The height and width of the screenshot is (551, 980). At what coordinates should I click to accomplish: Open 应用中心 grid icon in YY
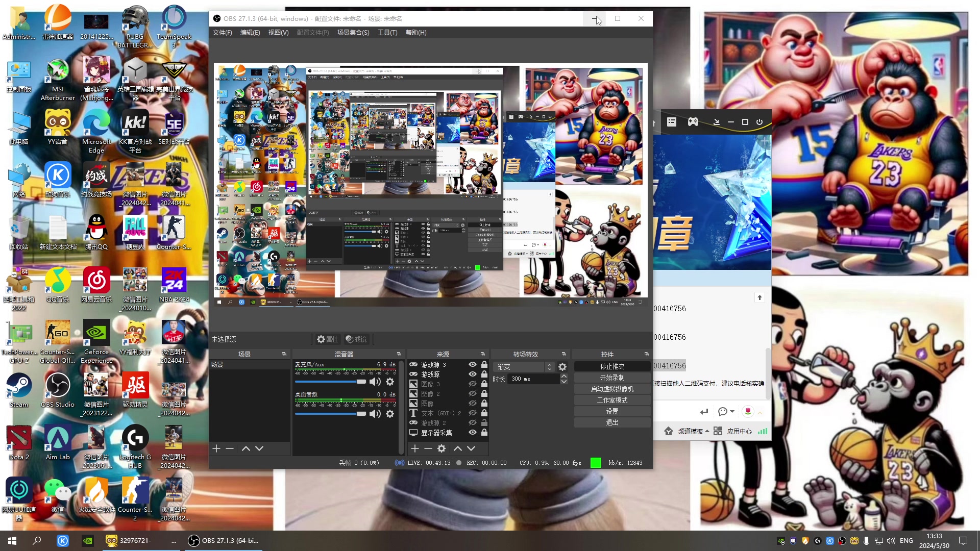[x=718, y=431]
